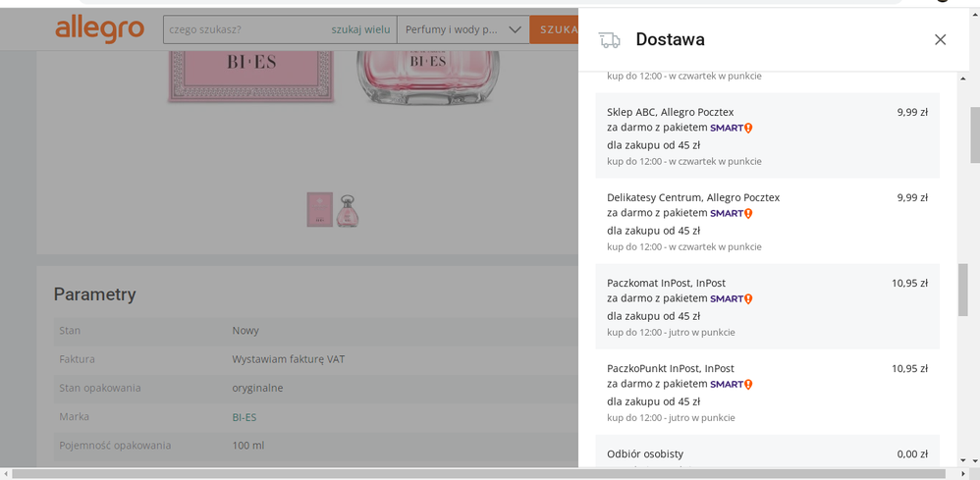Open the 'Perfumy i wody p...' category dropdown

(x=463, y=29)
